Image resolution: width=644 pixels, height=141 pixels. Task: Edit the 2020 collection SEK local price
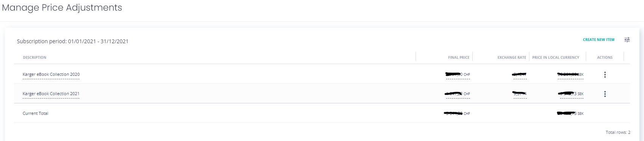pos(571,75)
